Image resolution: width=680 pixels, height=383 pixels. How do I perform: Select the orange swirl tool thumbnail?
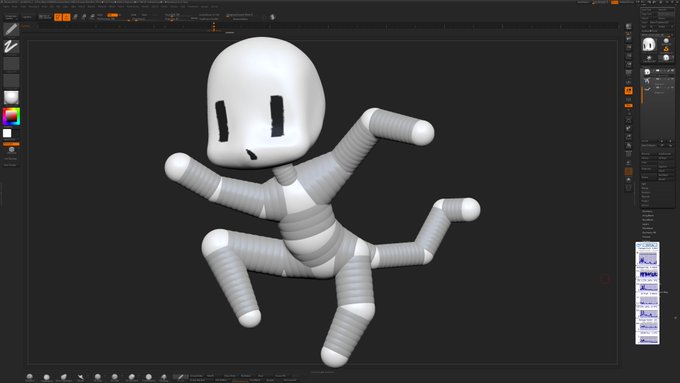click(x=666, y=49)
